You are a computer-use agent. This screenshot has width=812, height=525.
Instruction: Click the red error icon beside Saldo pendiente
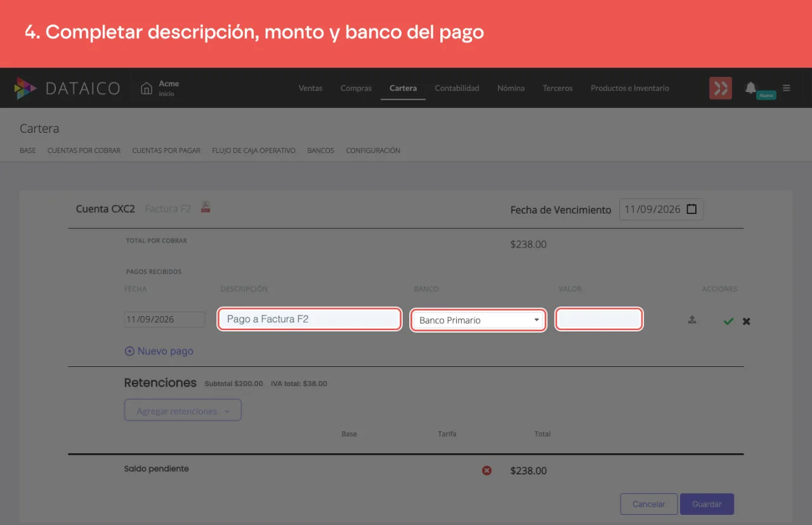tap(487, 470)
